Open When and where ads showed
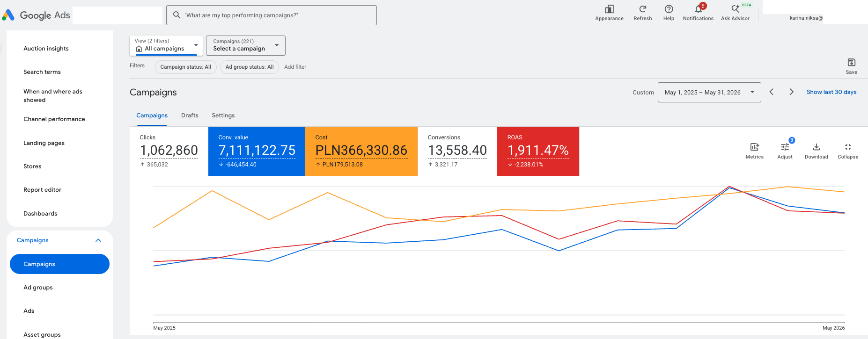This screenshot has width=868, height=339. click(x=53, y=96)
